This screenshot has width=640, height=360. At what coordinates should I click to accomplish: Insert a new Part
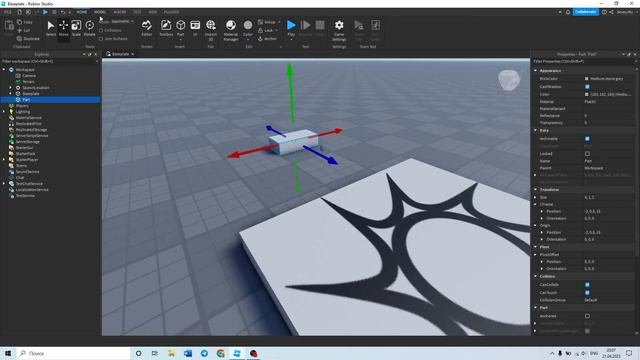coord(180,28)
